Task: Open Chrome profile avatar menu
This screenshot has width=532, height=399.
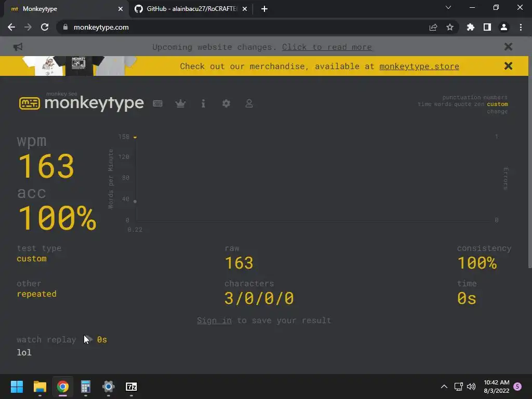Action: 504,27
